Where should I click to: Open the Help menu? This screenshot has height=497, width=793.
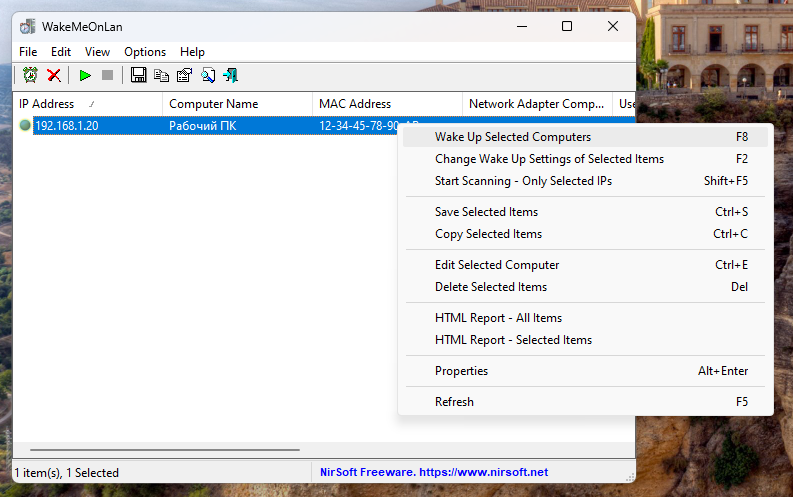(x=192, y=52)
